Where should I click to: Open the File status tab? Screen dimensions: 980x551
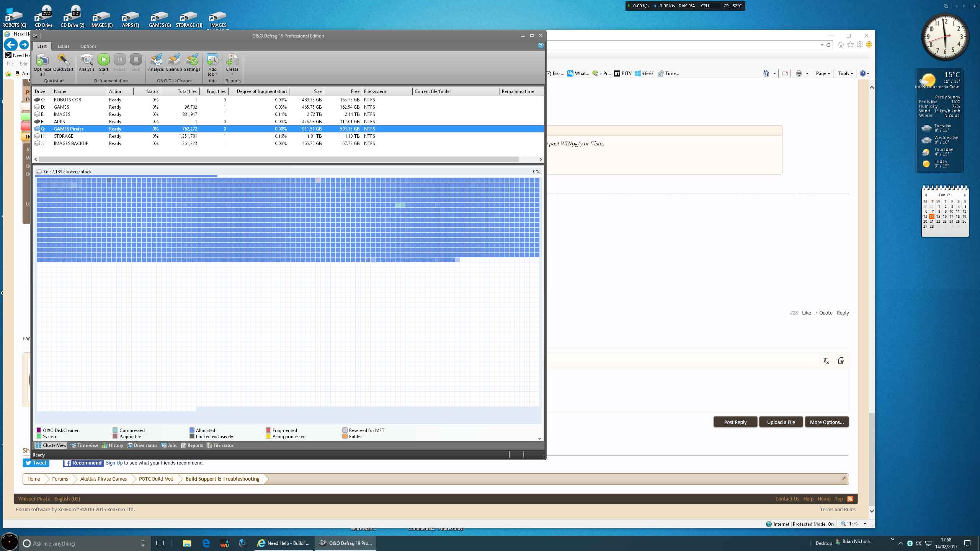click(x=220, y=445)
